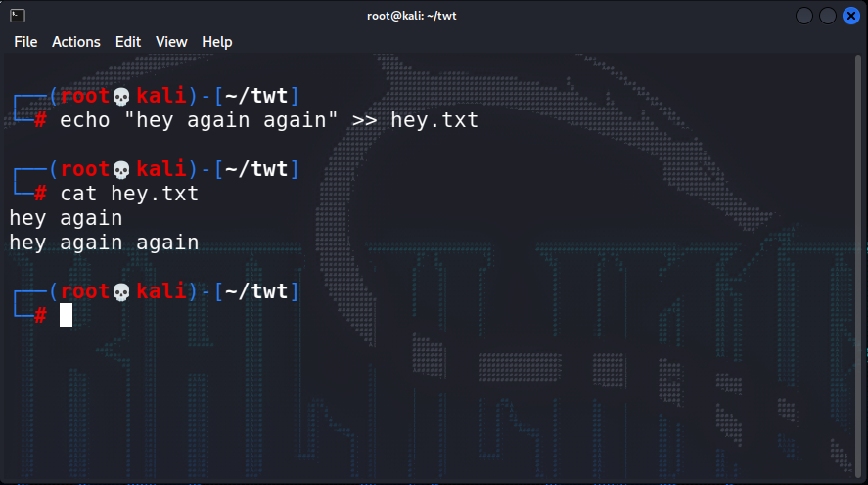Click the minimize window button

[803, 16]
